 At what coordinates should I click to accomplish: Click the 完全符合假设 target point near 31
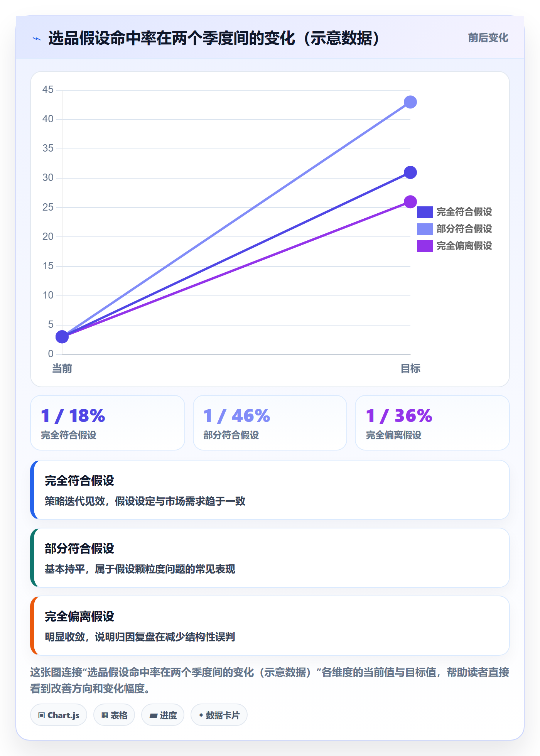pos(410,172)
